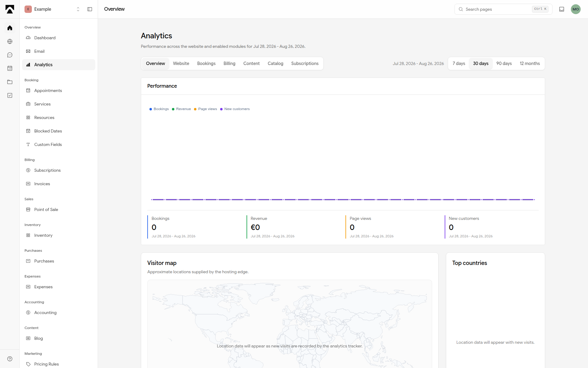The image size is (588, 368).
Task: Toggle Revenue series in chart legend
Action: pyautogui.click(x=181, y=109)
